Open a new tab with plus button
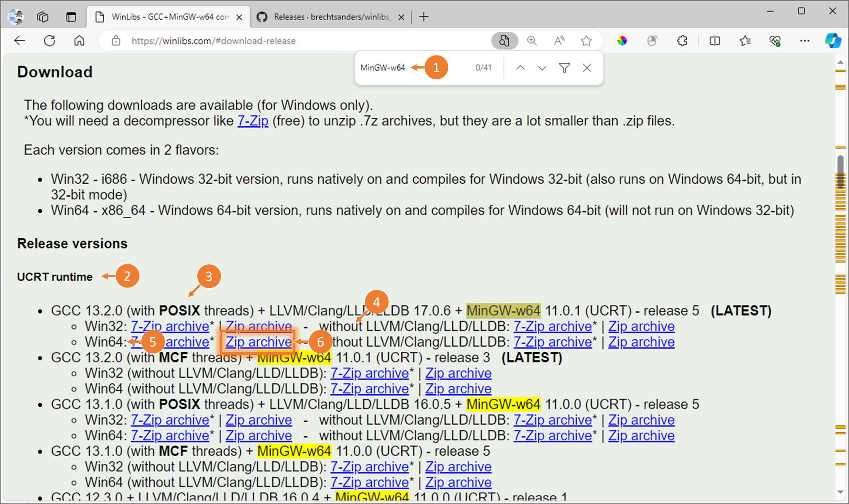Viewport: 849px width, 504px height. tap(424, 17)
